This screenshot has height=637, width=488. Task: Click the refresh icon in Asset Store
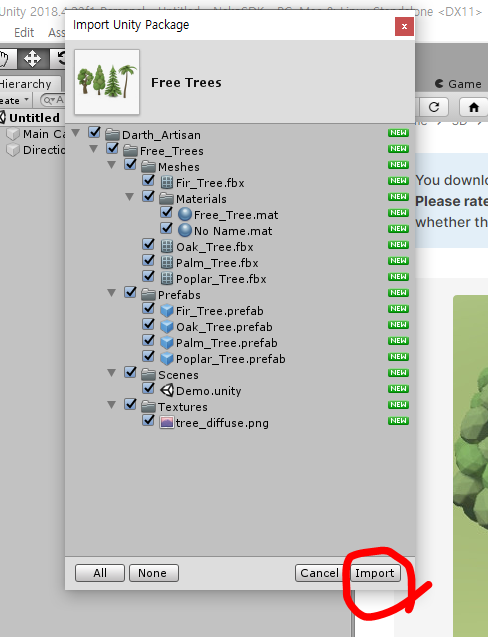coord(434,107)
